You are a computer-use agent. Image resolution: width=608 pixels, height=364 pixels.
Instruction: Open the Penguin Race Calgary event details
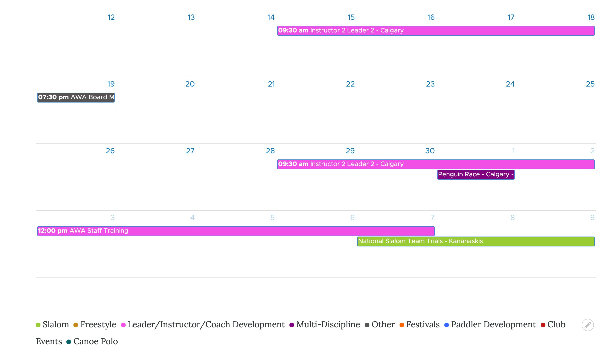coord(475,174)
